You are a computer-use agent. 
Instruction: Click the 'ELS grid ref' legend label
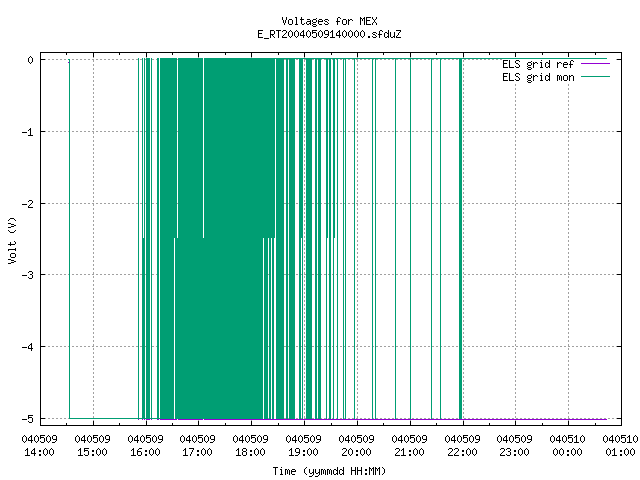tap(538, 64)
